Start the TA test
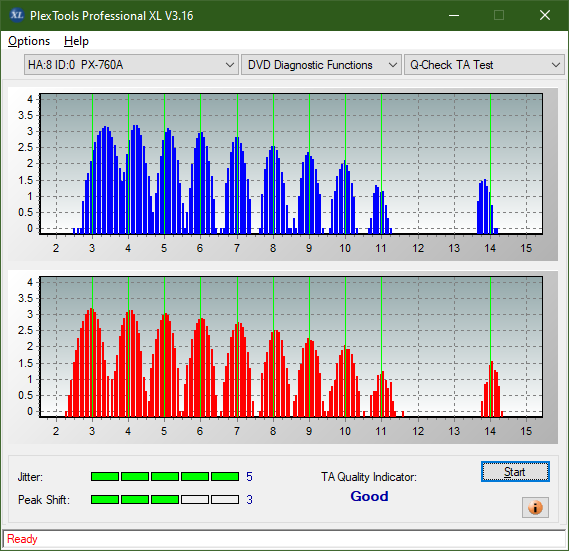This screenshot has width=569, height=551. pos(515,472)
